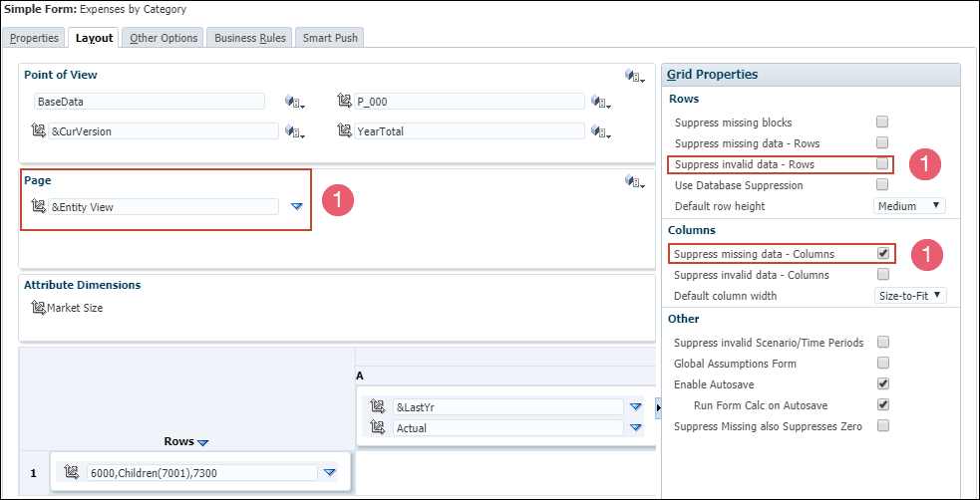Toggle Use Database Suppression checkbox

coord(882,185)
